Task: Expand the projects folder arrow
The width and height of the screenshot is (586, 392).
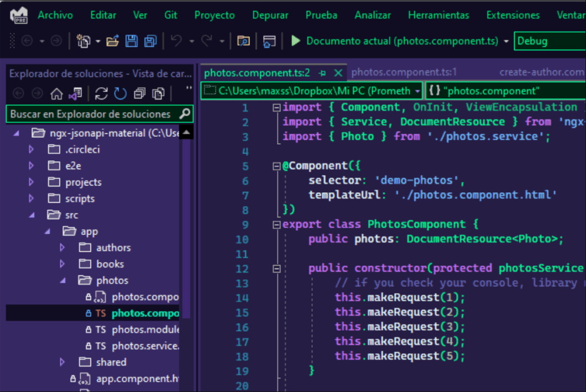Action: [31, 182]
